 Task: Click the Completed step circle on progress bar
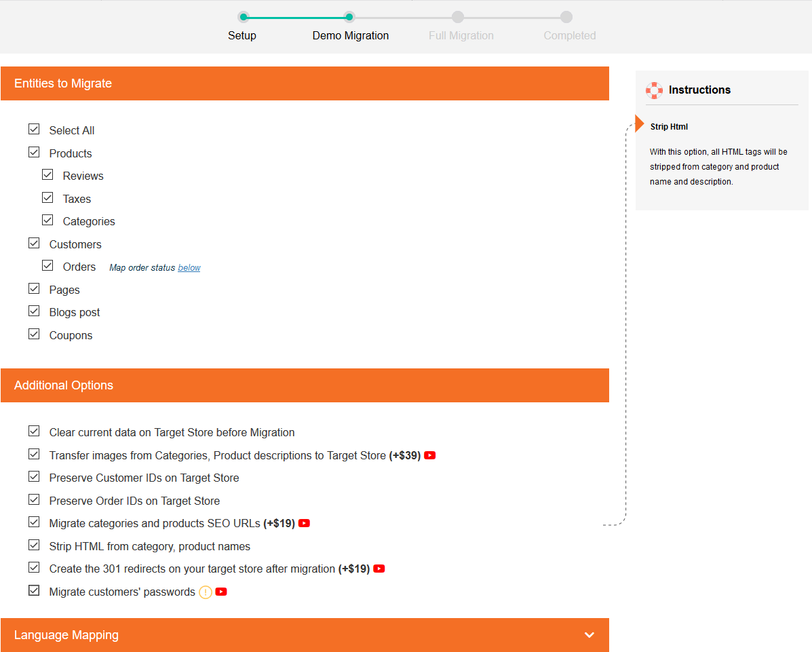pyautogui.click(x=566, y=17)
